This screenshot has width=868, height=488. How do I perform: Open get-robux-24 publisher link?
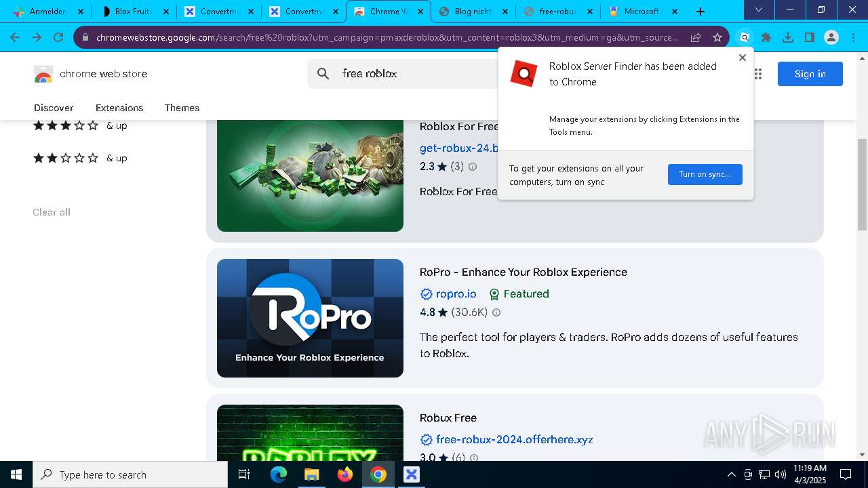(x=459, y=148)
